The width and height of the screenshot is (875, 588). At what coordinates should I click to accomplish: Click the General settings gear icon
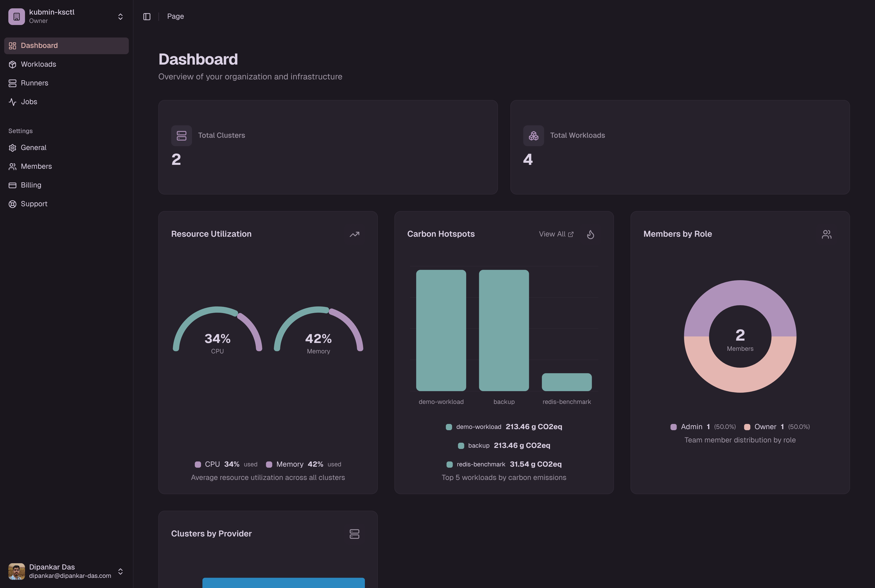12,147
